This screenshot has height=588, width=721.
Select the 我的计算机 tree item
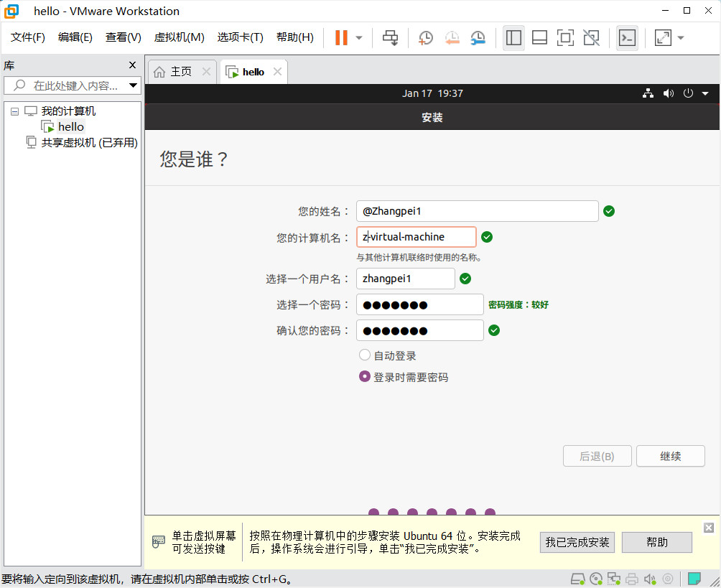pos(68,111)
